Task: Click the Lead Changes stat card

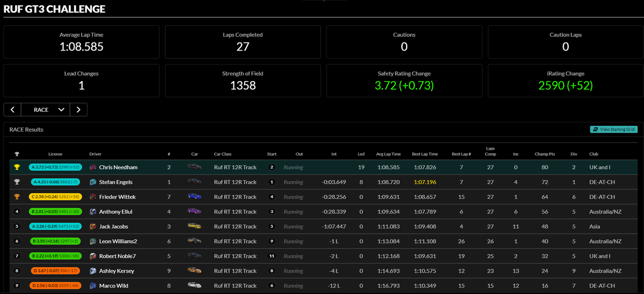Action: [82, 81]
